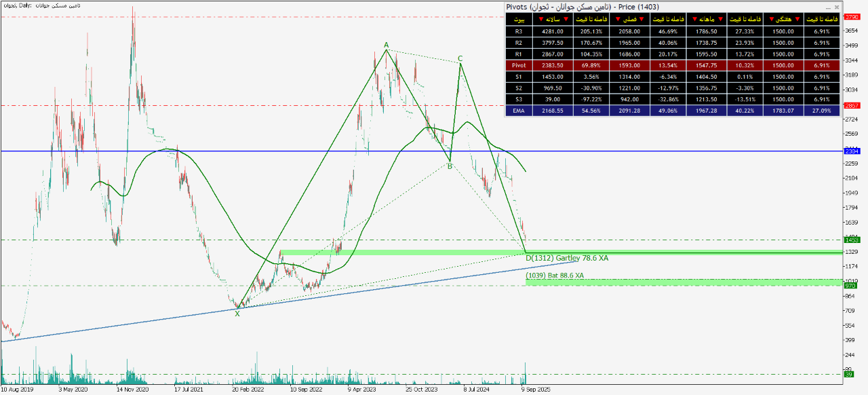Select the green Bat zone rectangle
This screenshot has width=868, height=395.
678,282
